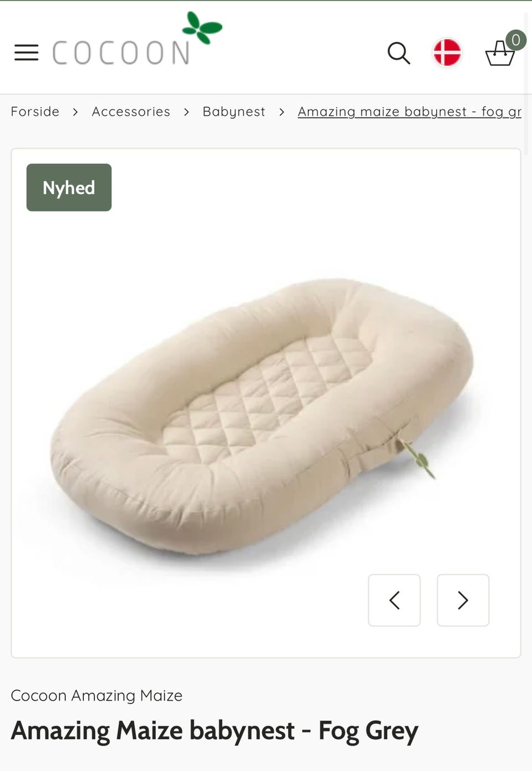Open the hamburger navigation menu
The width and height of the screenshot is (532, 771).
point(26,53)
